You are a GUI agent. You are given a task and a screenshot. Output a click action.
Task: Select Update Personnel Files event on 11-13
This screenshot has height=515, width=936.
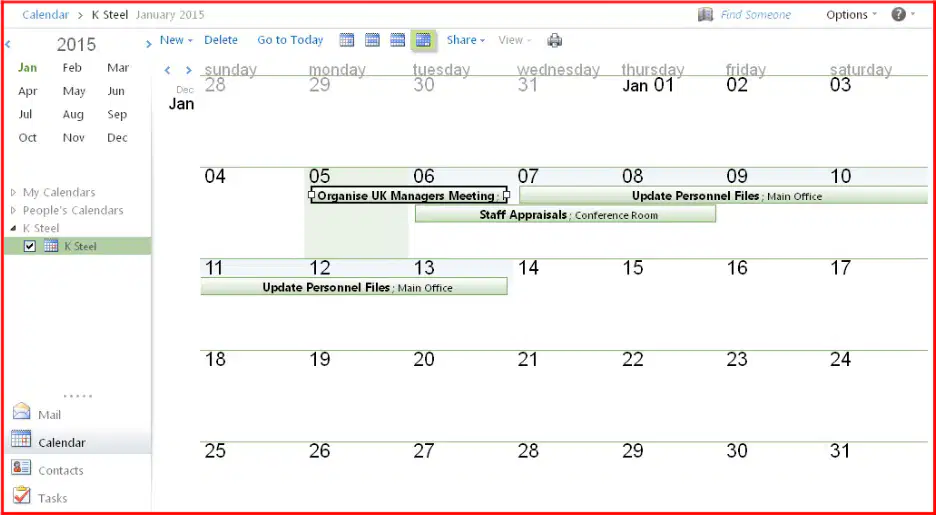coord(354,286)
